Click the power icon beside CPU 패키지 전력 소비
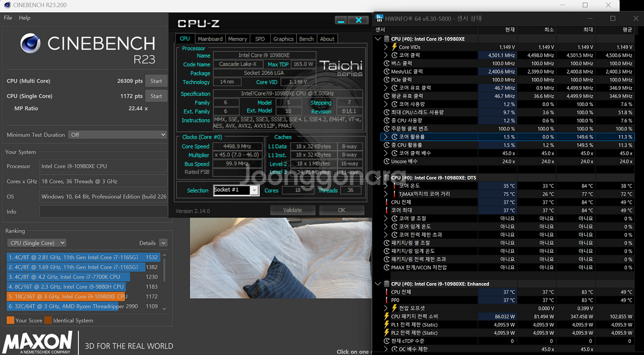The width and height of the screenshot is (644, 355). [x=387, y=316]
